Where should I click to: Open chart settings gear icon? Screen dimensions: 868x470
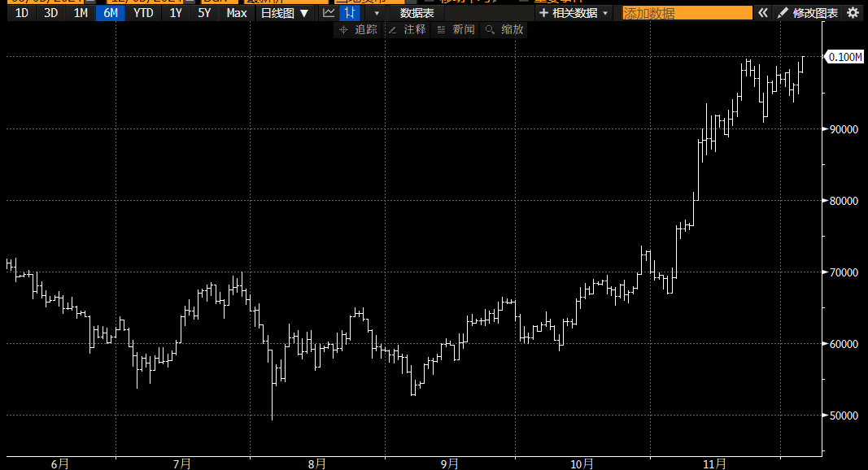coord(853,13)
